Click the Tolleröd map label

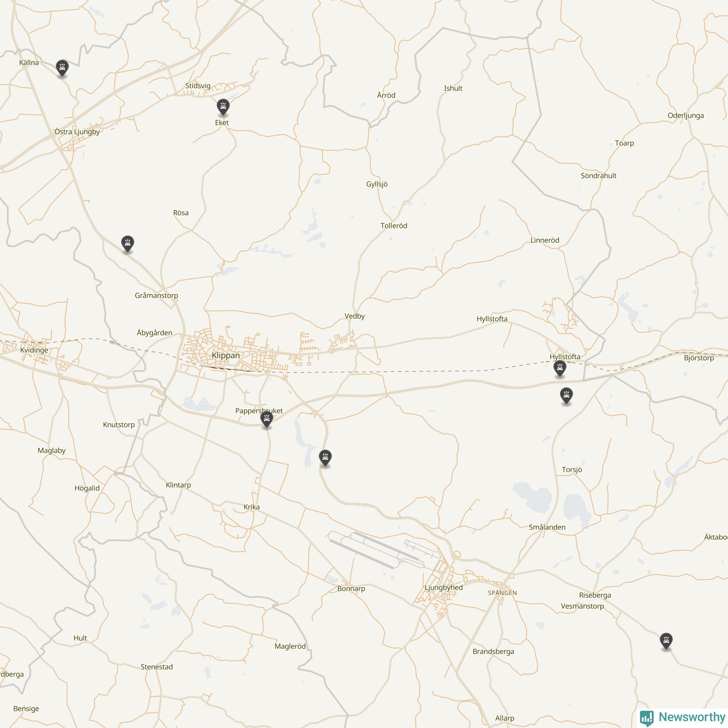(x=394, y=226)
